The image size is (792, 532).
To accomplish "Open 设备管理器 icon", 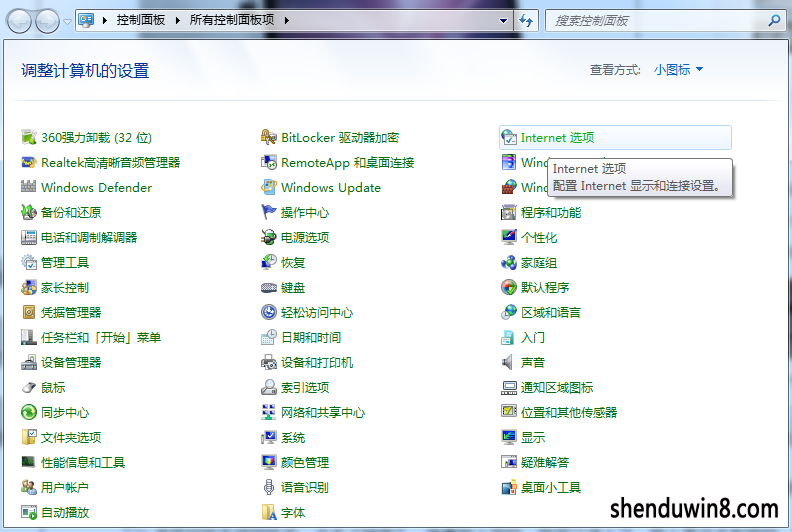I will tap(29, 362).
